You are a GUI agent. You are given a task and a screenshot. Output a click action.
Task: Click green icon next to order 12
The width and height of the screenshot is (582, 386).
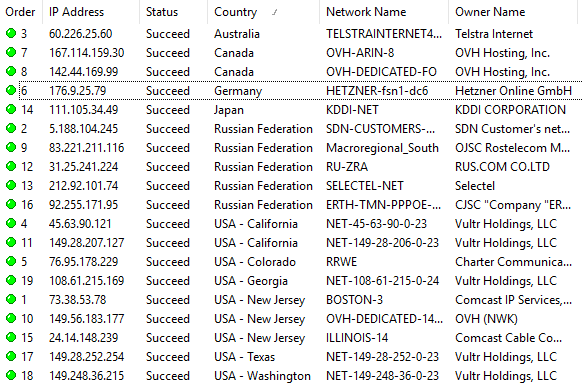click(11, 166)
